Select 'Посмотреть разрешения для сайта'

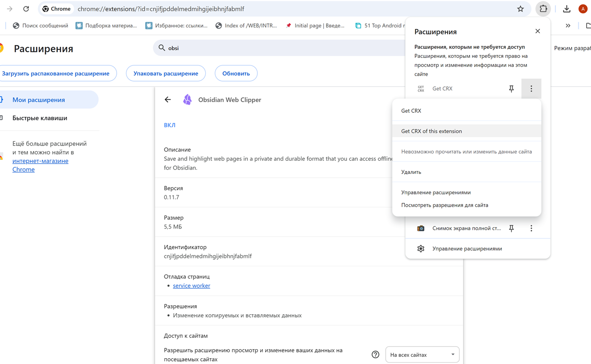pyautogui.click(x=467, y=205)
